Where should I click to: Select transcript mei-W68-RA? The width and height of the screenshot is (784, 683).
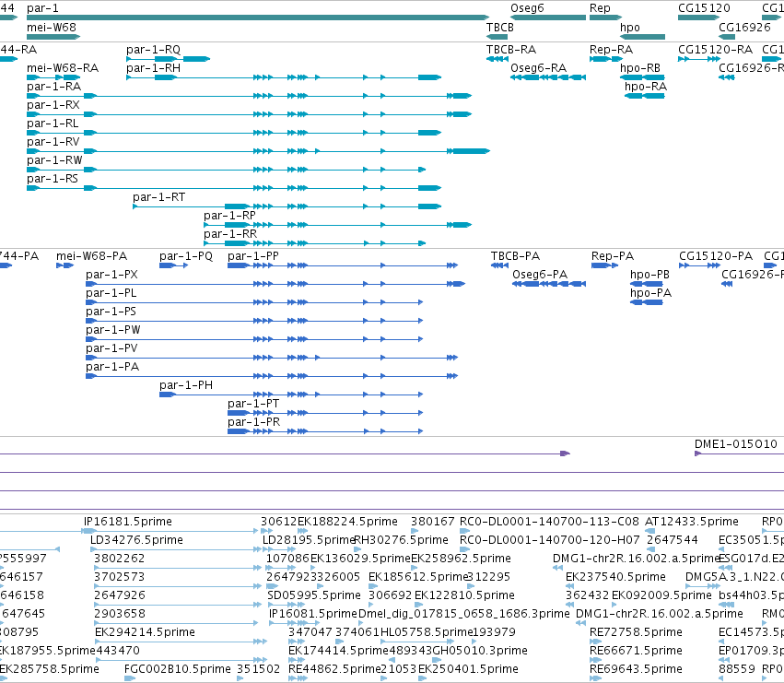coord(53,77)
